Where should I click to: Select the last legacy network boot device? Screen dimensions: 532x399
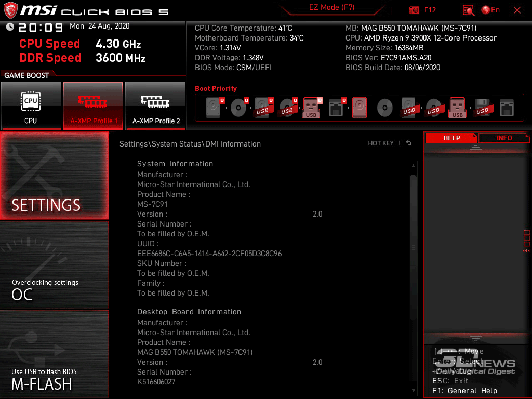[507, 108]
